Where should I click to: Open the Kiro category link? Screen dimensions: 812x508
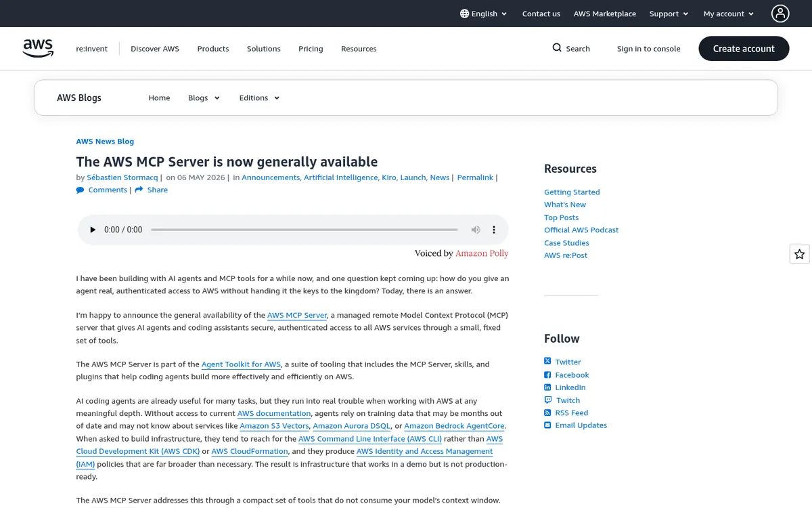click(388, 177)
